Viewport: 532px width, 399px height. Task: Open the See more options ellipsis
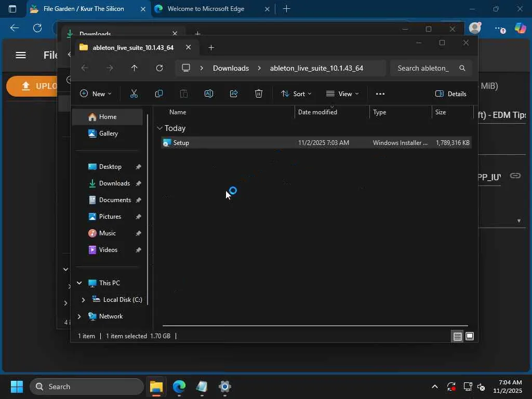[x=380, y=94]
